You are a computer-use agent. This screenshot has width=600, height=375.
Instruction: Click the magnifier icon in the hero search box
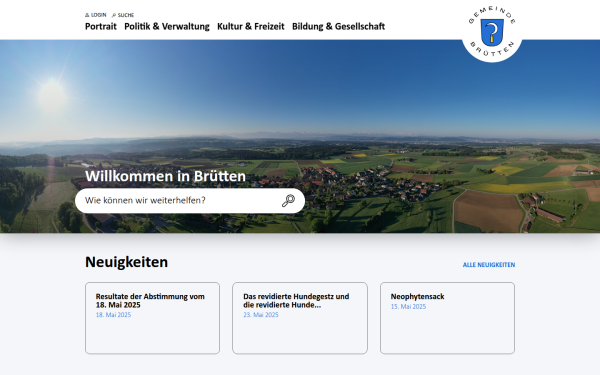coord(289,201)
